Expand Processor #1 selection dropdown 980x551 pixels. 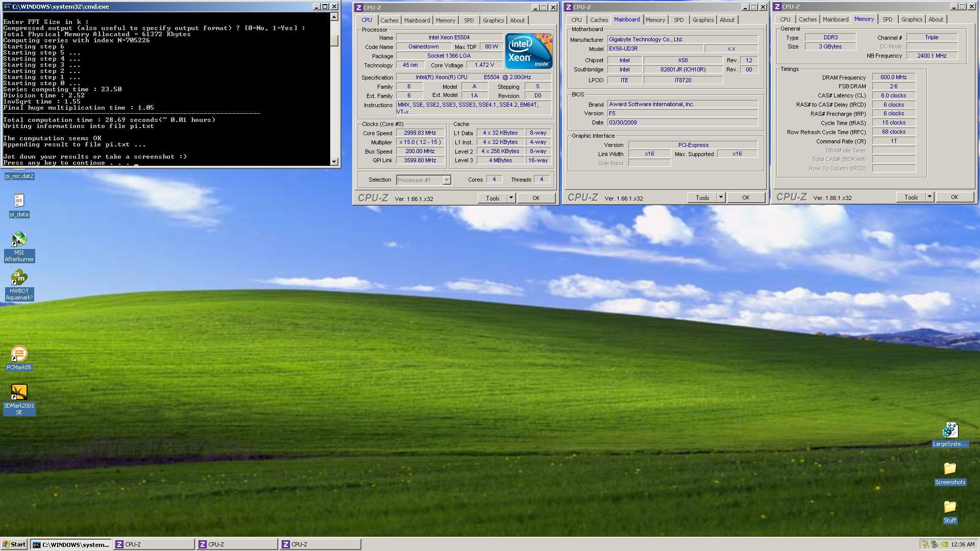click(447, 180)
